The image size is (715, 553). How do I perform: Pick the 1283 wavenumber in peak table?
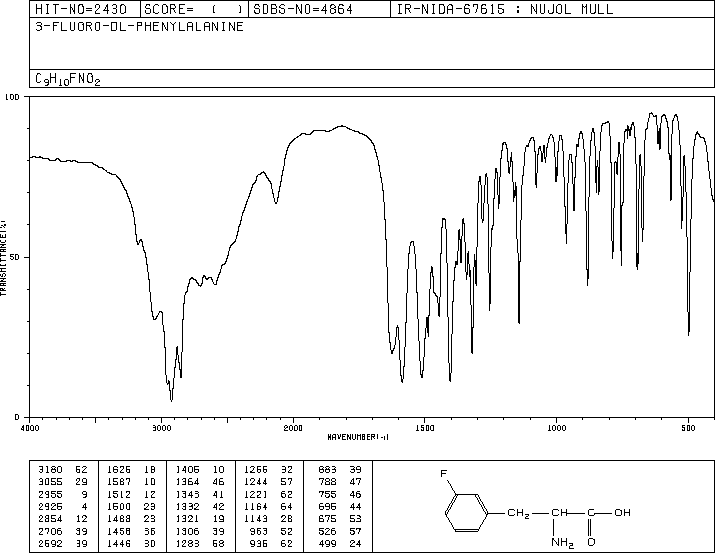pos(187,543)
